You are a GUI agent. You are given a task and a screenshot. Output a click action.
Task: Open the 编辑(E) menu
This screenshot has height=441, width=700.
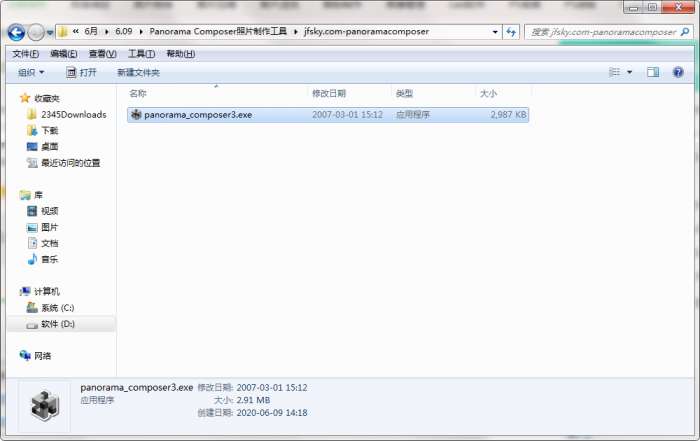[x=64, y=54]
